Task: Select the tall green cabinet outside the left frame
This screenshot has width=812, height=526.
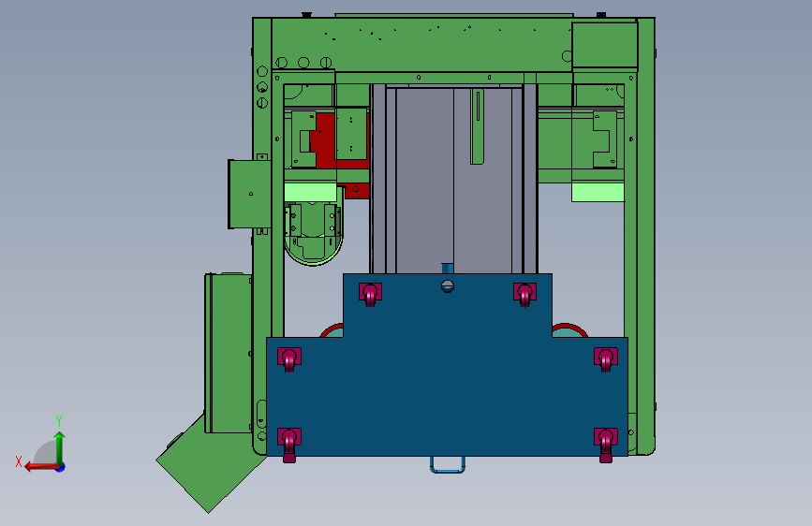Action: coord(229,353)
